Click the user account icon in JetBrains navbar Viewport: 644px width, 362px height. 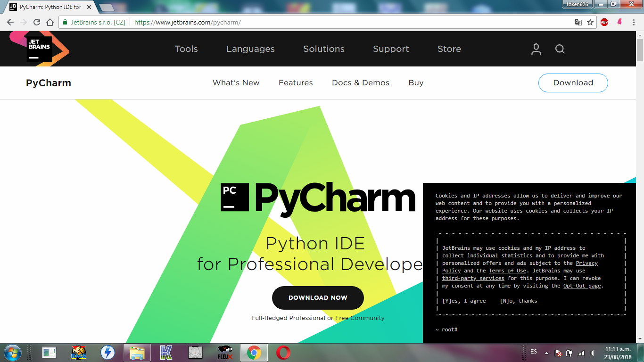536,49
